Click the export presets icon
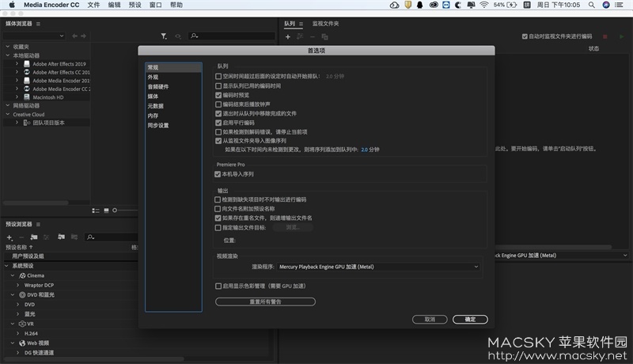Viewport: 633px width, 364px height. [x=74, y=237]
